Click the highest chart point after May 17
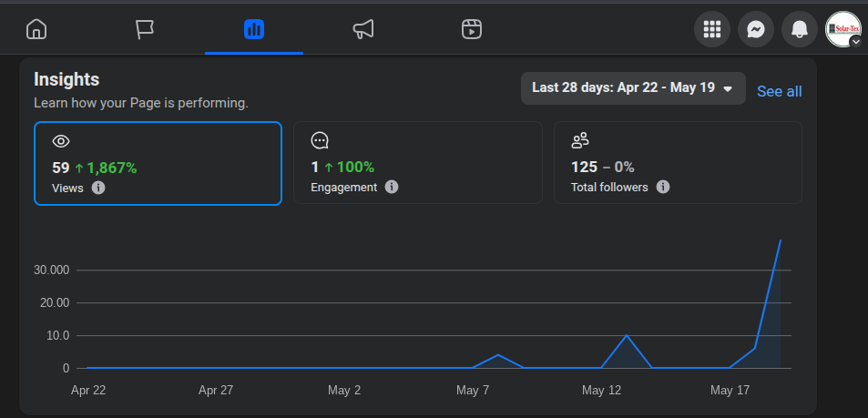 (781, 240)
